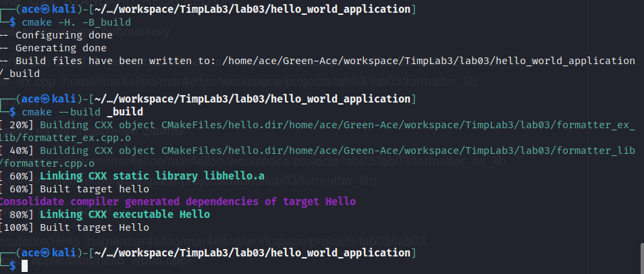The image size is (644, 274).
Task: Click the wrapped "/_build" path line
Action: tap(20, 74)
